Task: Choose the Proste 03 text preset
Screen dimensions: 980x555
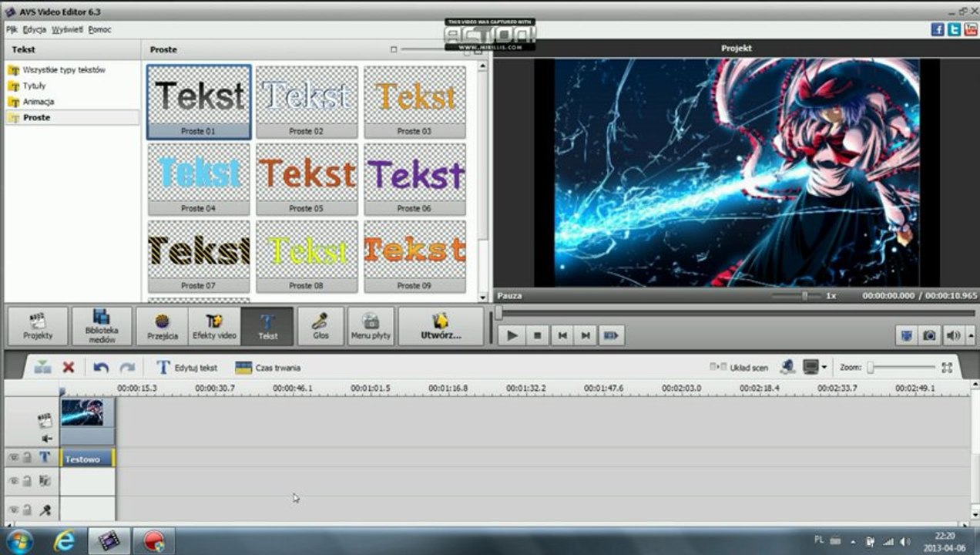Action: point(414,102)
